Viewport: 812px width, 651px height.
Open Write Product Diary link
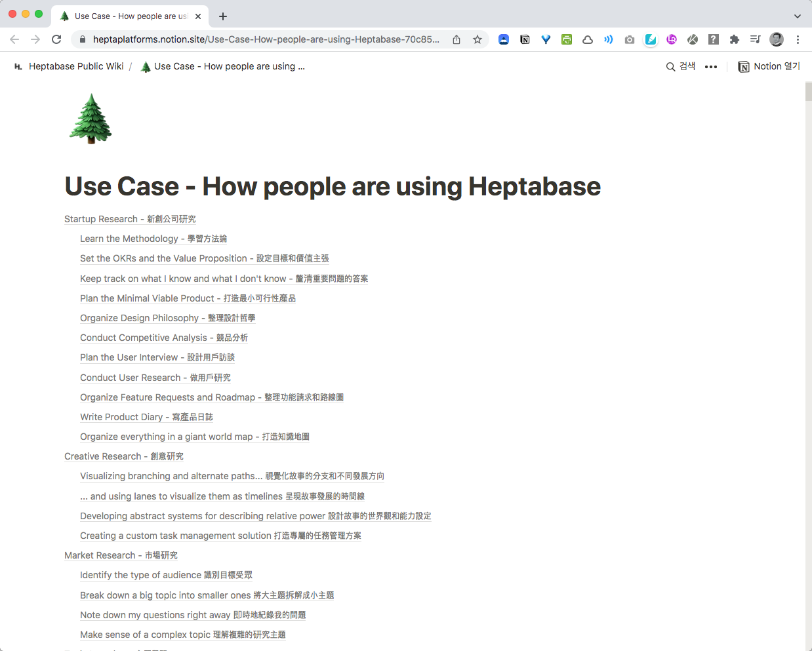pyautogui.click(x=146, y=417)
